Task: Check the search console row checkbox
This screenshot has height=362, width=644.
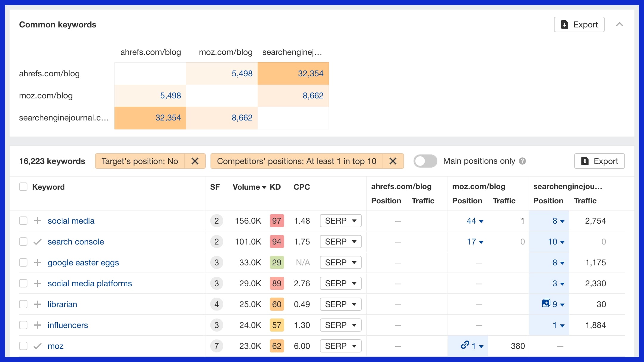Action: 23,242
